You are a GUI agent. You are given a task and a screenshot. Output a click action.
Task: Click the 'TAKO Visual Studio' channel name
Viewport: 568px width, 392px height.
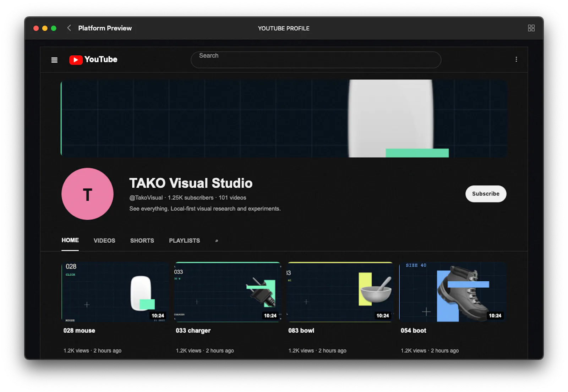coord(191,183)
